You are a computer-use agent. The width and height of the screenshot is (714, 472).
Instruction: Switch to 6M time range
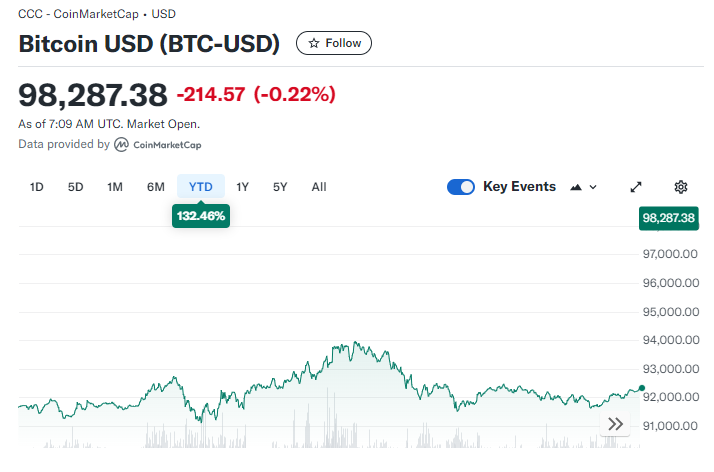point(155,187)
